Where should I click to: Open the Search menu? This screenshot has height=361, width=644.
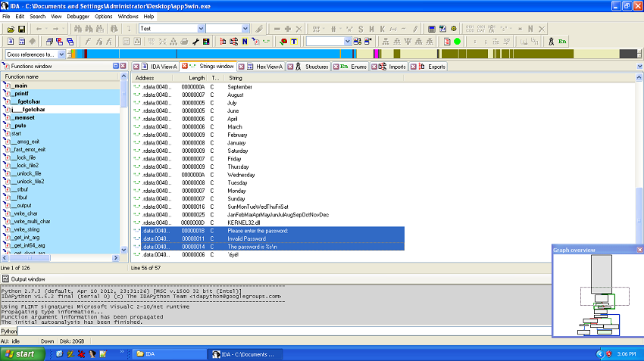[37, 17]
